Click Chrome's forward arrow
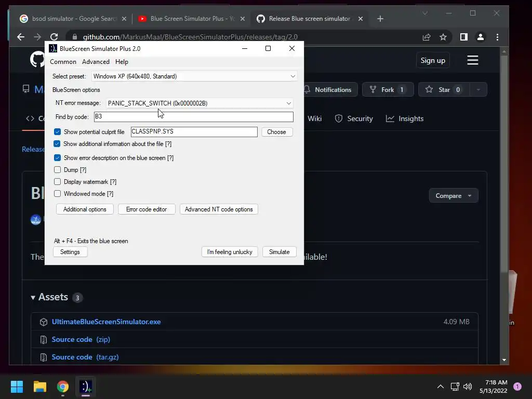 pos(37,37)
